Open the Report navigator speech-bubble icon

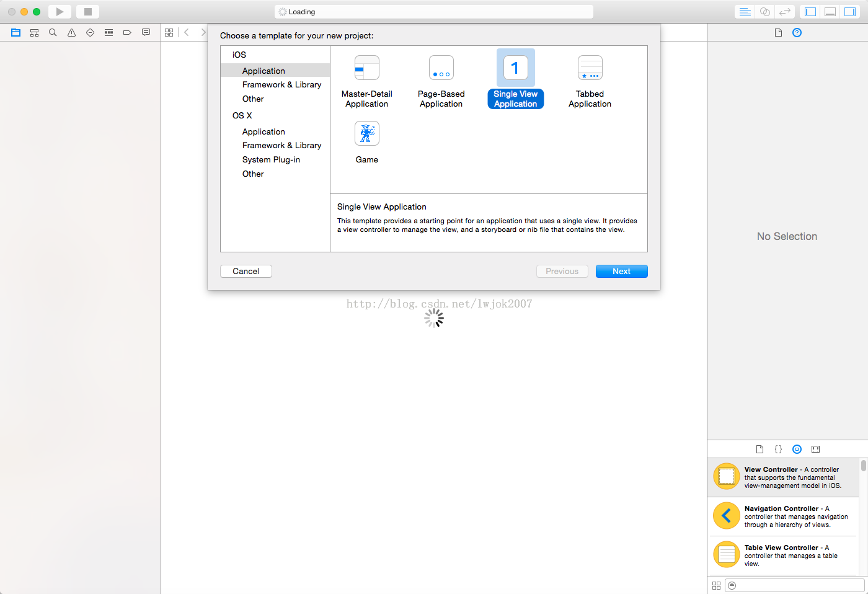(146, 33)
